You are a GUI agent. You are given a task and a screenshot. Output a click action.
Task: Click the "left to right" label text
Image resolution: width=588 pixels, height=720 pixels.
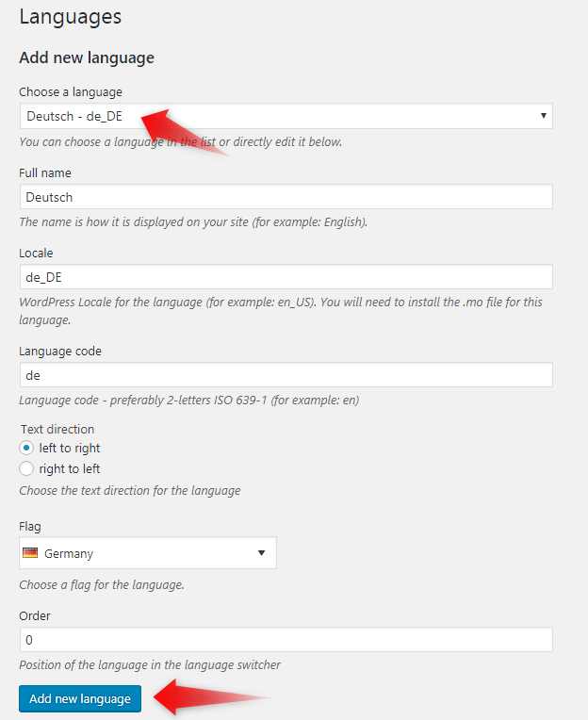[x=70, y=448]
